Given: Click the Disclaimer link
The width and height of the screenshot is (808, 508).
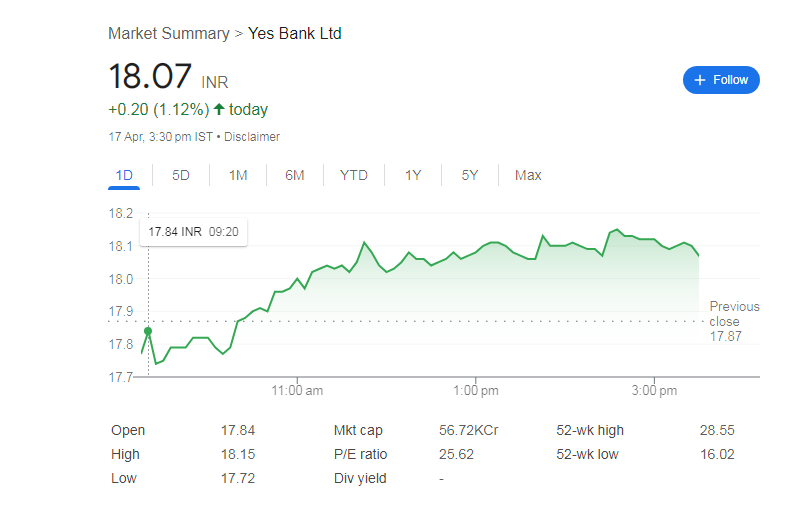Looking at the screenshot, I should (x=252, y=137).
